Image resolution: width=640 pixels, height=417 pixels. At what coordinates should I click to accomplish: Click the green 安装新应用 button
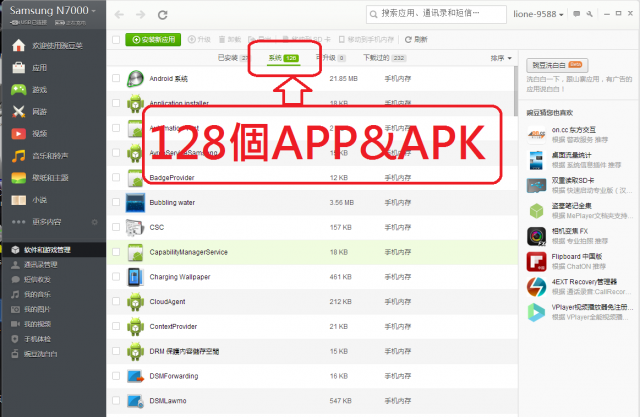click(x=153, y=40)
